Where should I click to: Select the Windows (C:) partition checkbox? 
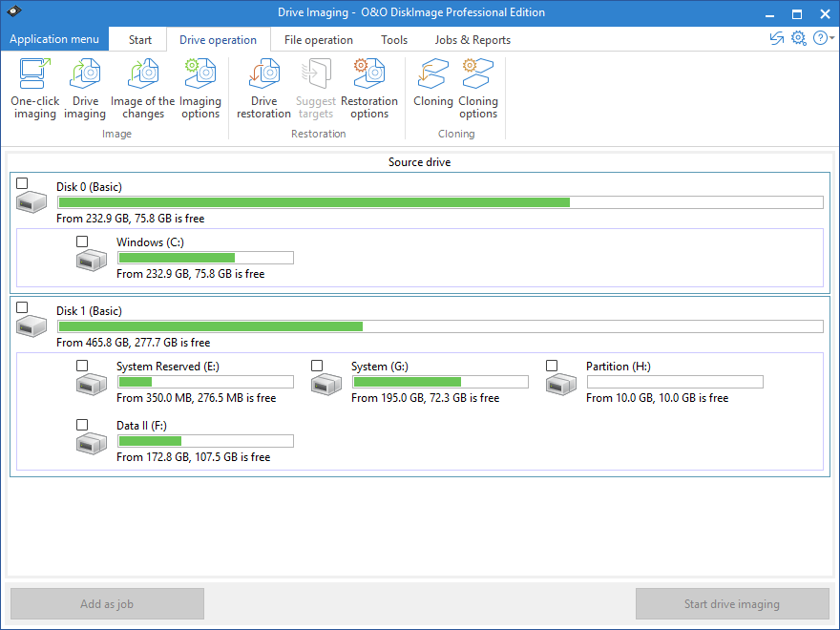tap(82, 241)
